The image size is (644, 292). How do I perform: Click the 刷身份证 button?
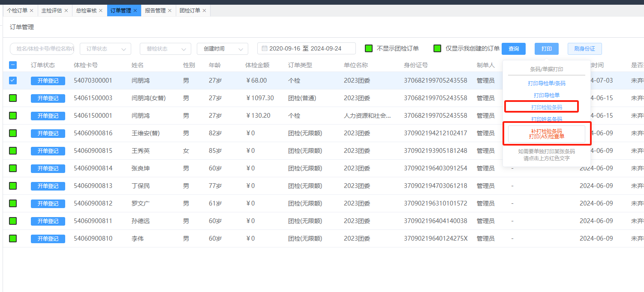(x=585, y=49)
